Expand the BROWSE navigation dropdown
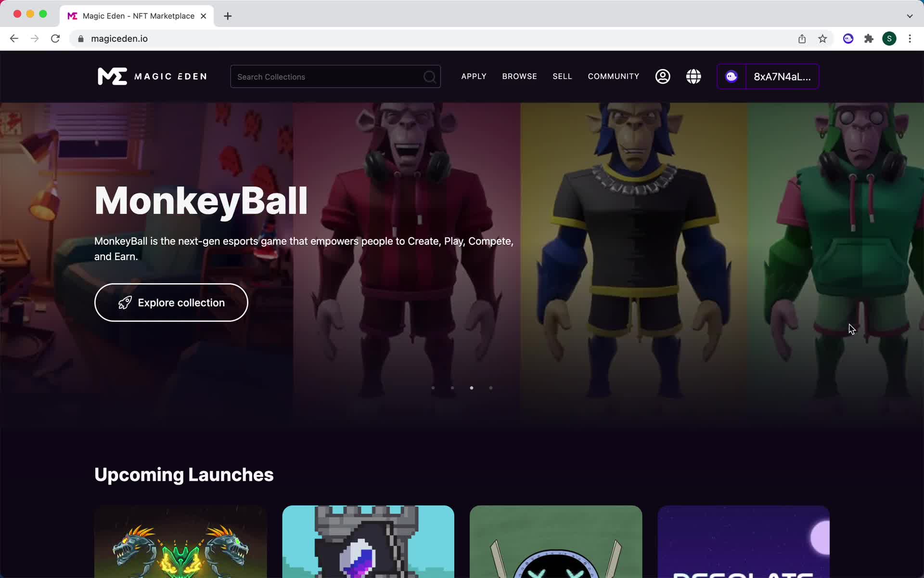This screenshot has height=578, width=924. [x=519, y=76]
